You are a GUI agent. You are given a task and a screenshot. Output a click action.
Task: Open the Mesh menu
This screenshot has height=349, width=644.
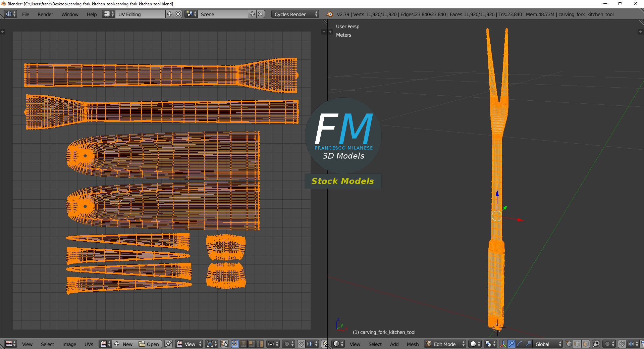[413, 344]
